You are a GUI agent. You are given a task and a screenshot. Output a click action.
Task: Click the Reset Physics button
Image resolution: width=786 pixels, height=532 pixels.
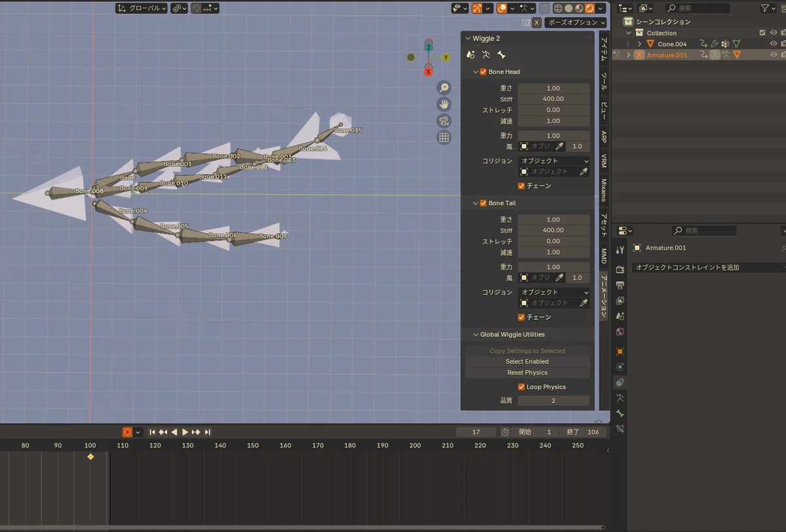[527, 373]
